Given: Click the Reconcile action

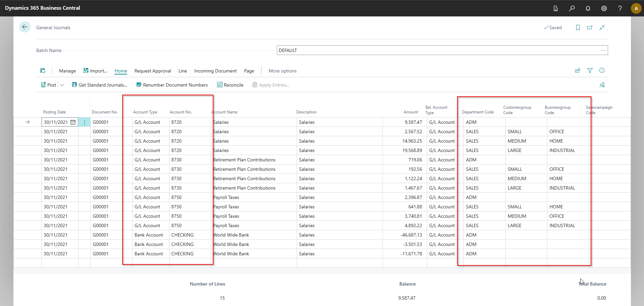Looking at the screenshot, I should 230,85.
